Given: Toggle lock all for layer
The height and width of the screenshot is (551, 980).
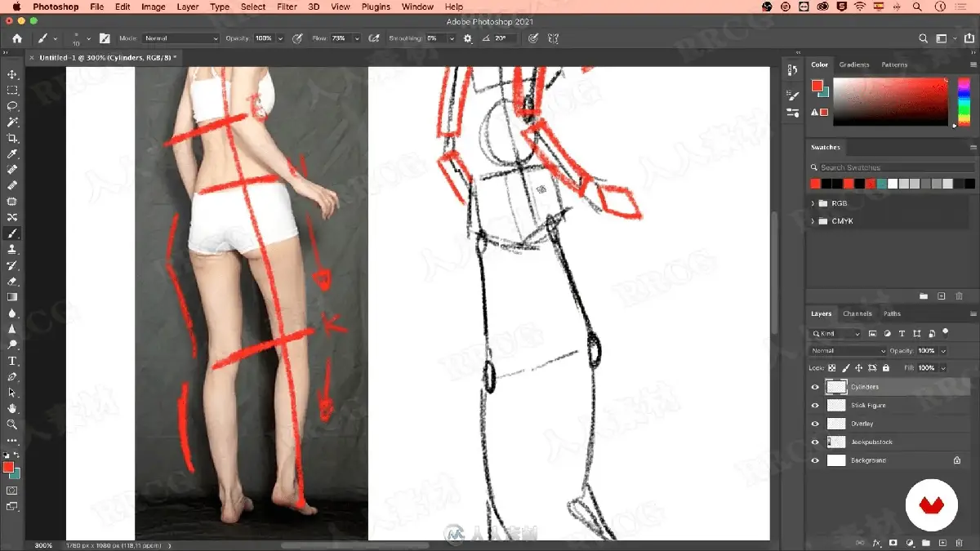Looking at the screenshot, I should [885, 368].
